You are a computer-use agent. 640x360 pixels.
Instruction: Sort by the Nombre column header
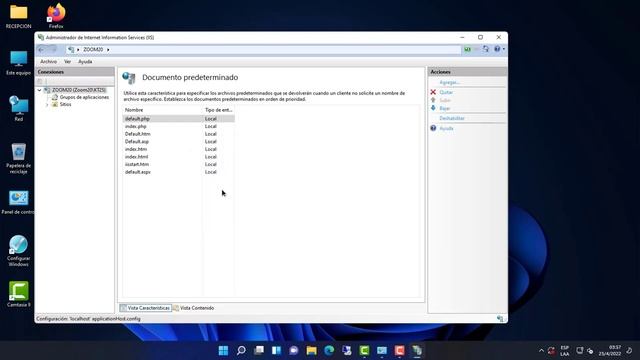[162, 110]
